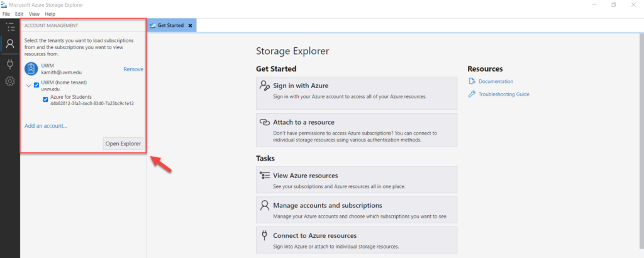Viewport: 644px width, 258px height.
Task: Open the Troubleshooting Guide link
Action: click(504, 94)
